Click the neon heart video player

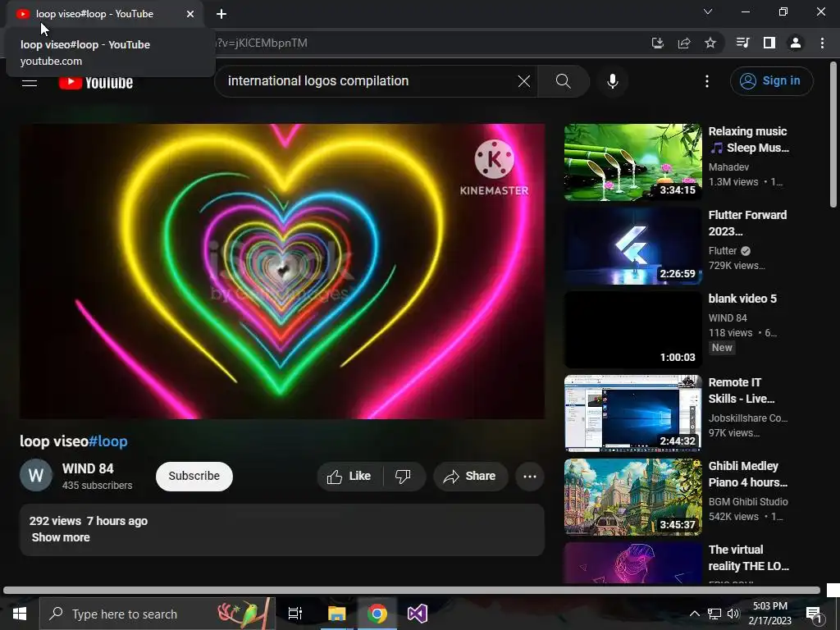[282, 271]
